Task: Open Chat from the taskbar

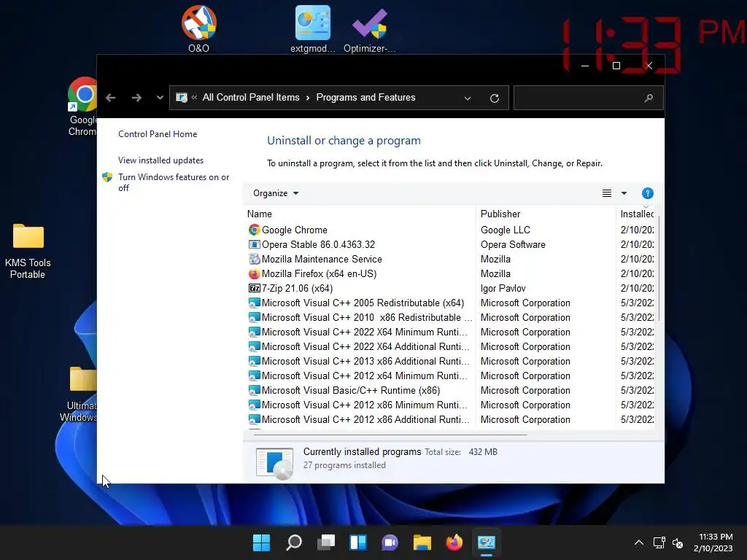Action: tap(390, 542)
